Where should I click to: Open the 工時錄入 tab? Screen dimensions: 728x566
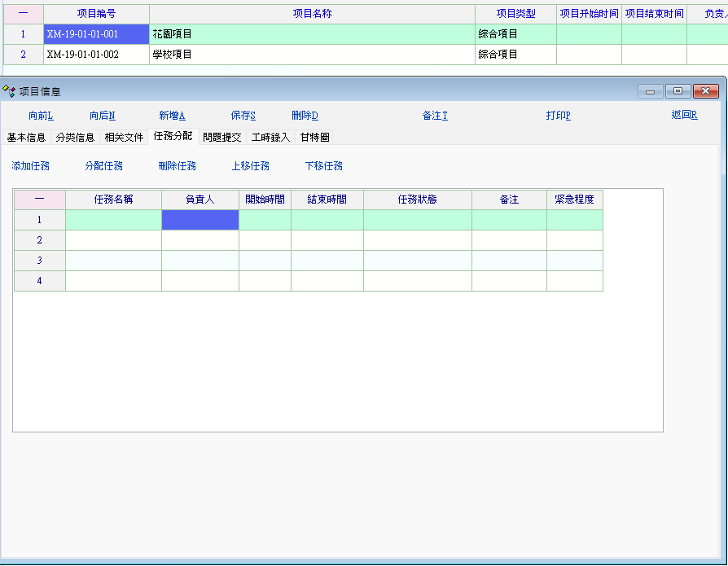(270, 138)
